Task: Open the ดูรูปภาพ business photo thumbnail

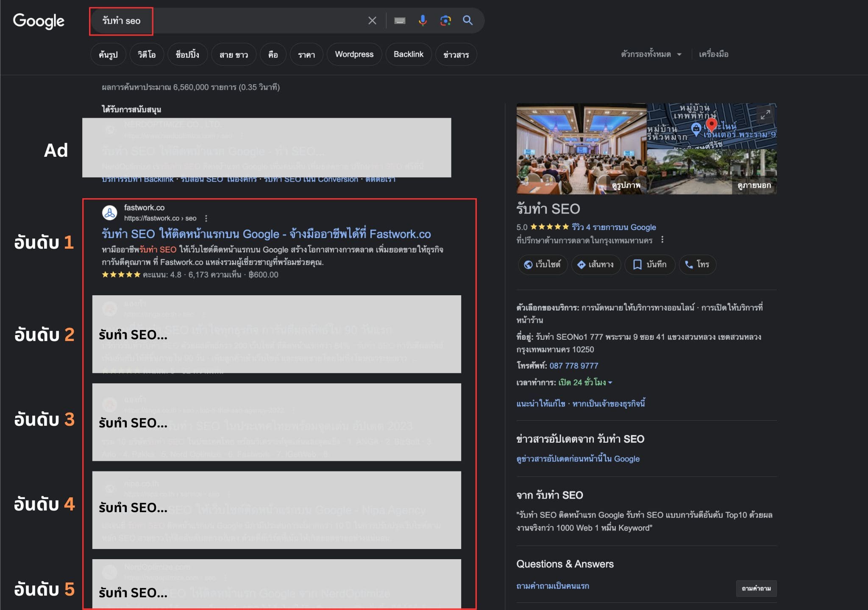Action: click(581, 149)
